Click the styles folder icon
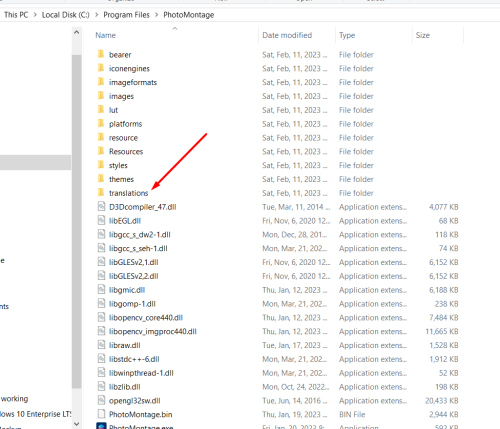Image resolution: width=500 pixels, height=429 pixels. pyautogui.click(x=101, y=165)
